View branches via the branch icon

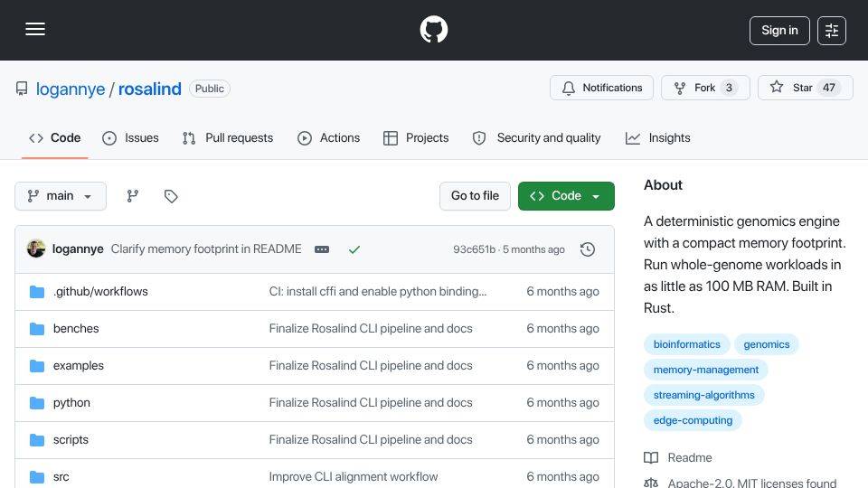tap(132, 196)
